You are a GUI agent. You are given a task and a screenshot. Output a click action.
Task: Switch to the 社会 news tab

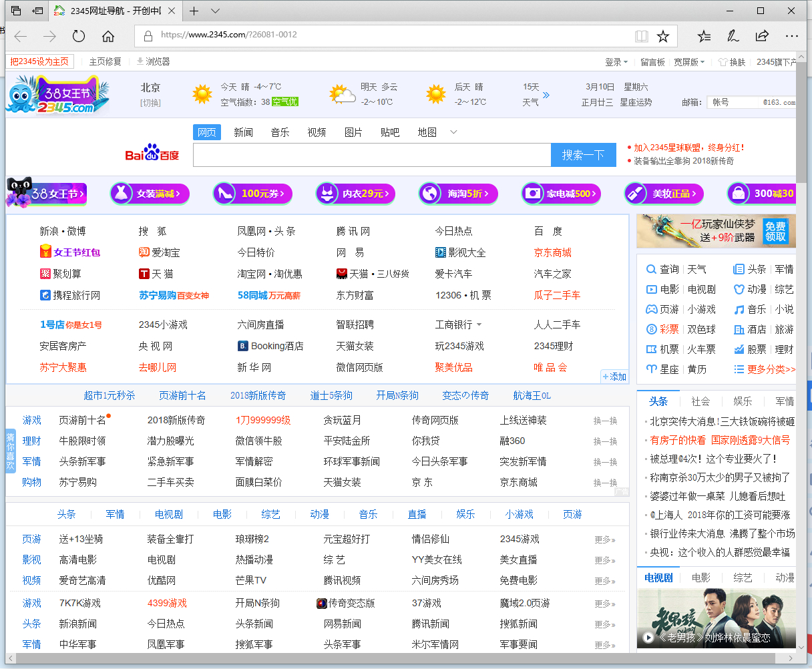click(x=700, y=401)
